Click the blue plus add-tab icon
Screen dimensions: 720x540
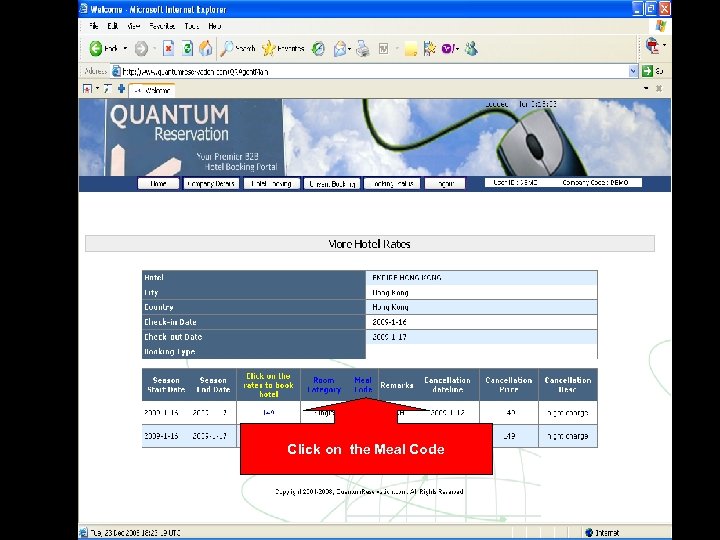pyautogui.click(x=121, y=89)
